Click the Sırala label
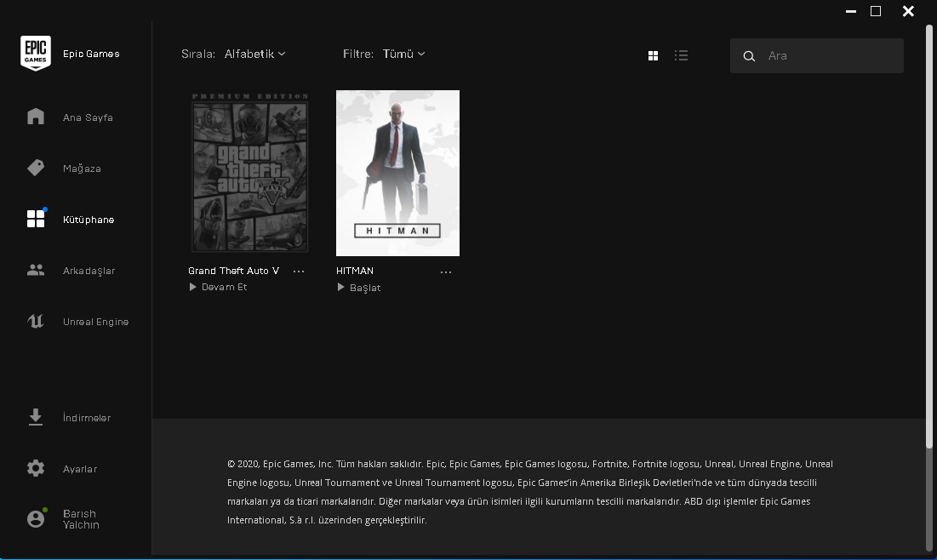The width and height of the screenshot is (937, 560). pyautogui.click(x=198, y=54)
